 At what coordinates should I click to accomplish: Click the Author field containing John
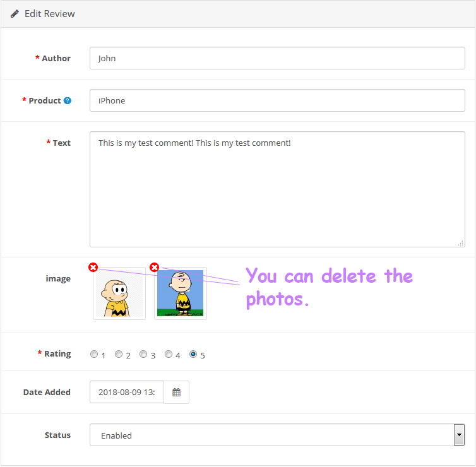coord(277,58)
